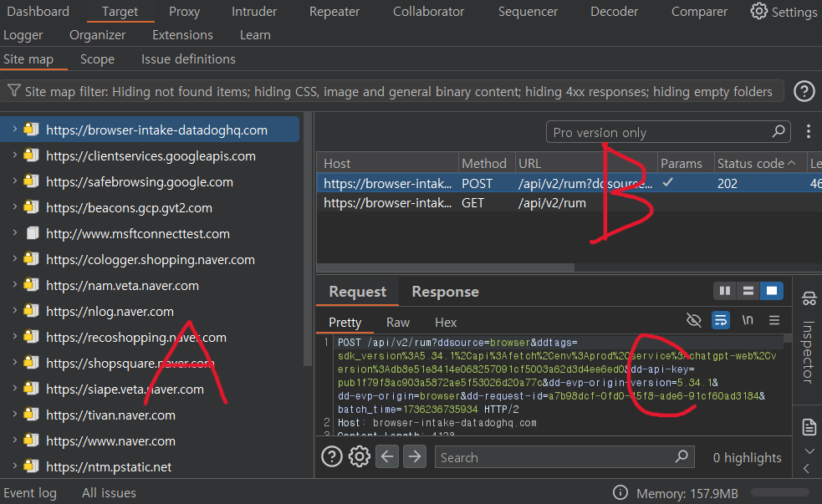Collapse the right sidebar using the chevron

(x=808, y=468)
